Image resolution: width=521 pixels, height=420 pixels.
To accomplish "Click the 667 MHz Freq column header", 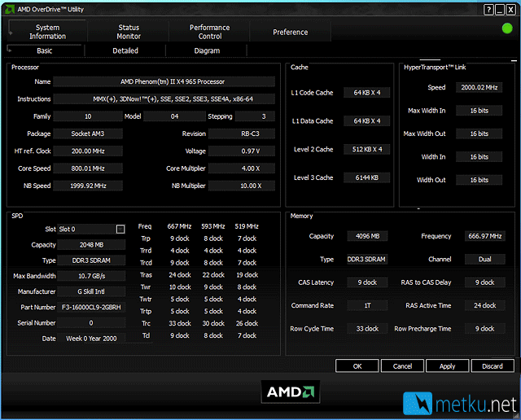I will tap(179, 226).
